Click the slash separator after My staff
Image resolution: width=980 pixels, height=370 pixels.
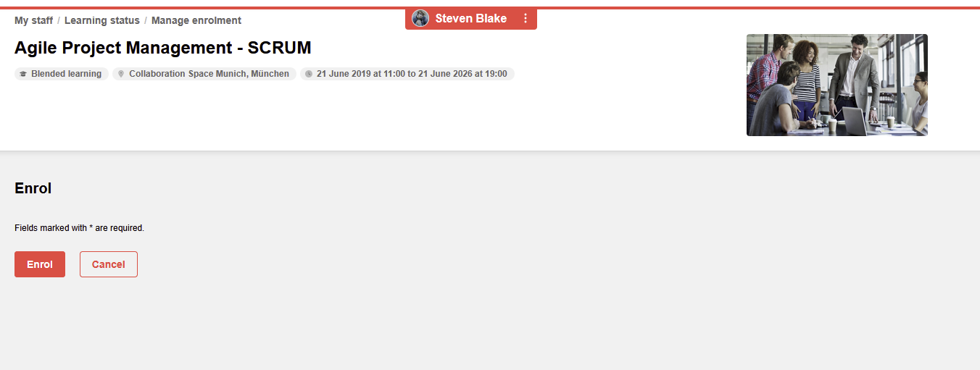59,20
